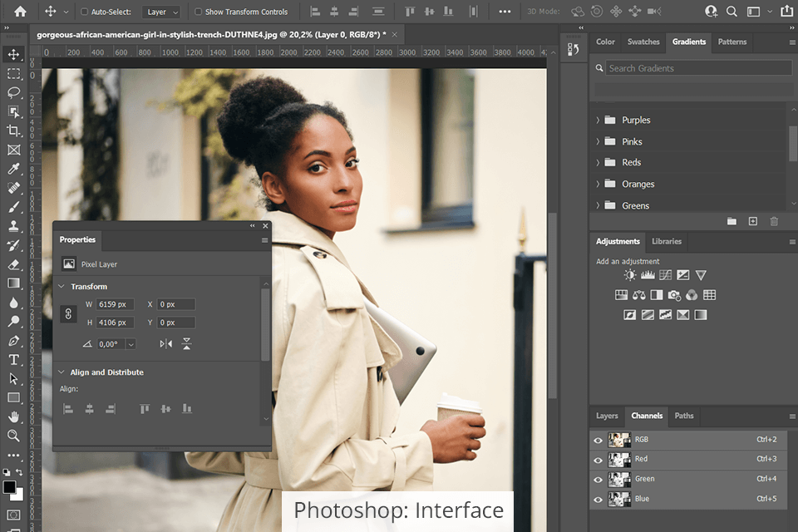This screenshot has width=798, height=532.
Task: Switch to the Paths tab
Action: point(684,416)
